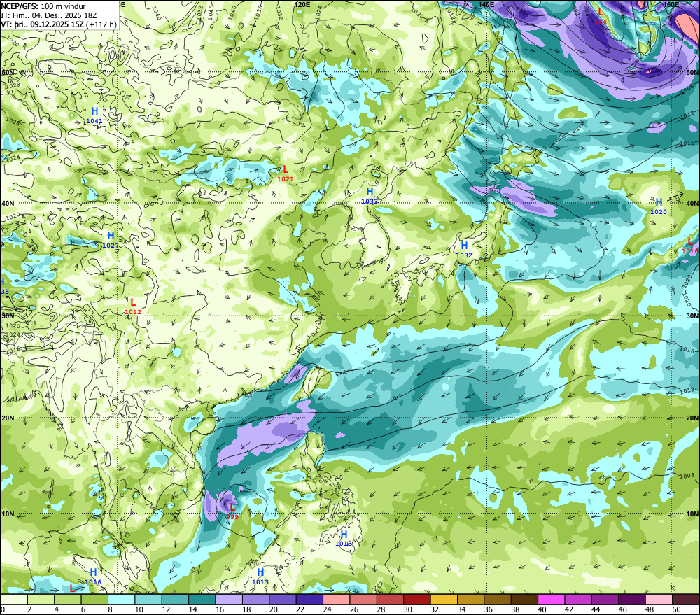The height and width of the screenshot is (615, 700).
Task: Click the dark red 30–32 legend swatch
Action: [417, 600]
